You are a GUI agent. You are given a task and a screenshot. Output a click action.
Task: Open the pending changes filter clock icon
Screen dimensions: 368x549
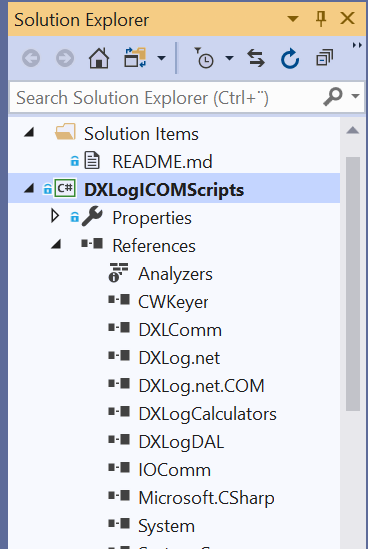click(x=204, y=58)
